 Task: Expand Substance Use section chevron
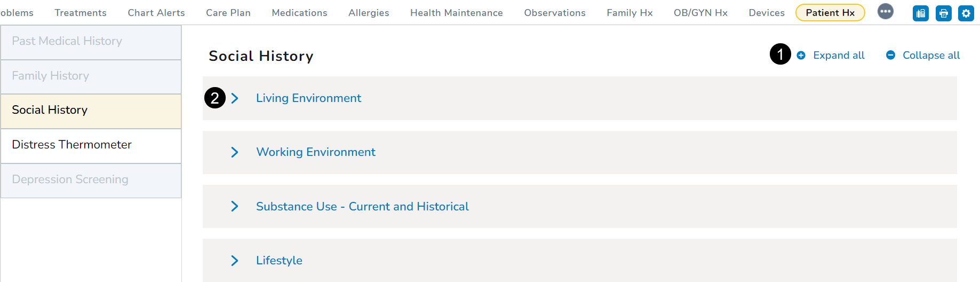[x=235, y=206]
